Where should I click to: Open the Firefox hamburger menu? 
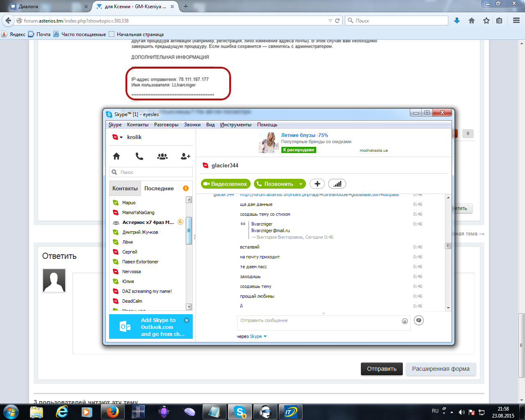click(516, 21)
